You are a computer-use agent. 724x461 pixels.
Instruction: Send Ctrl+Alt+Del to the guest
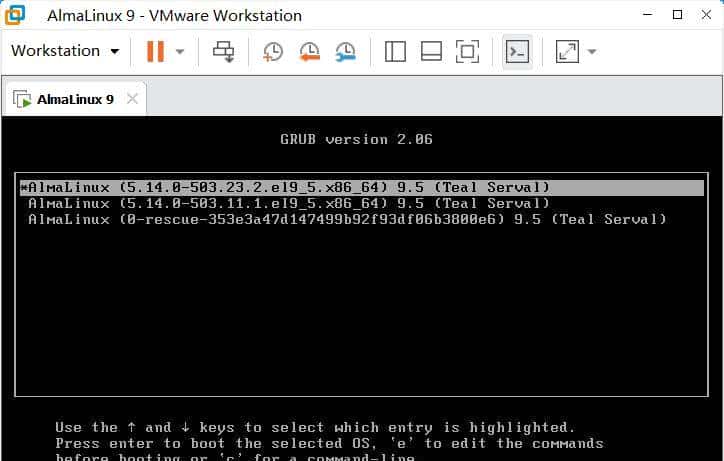click(x=223, y=51)
